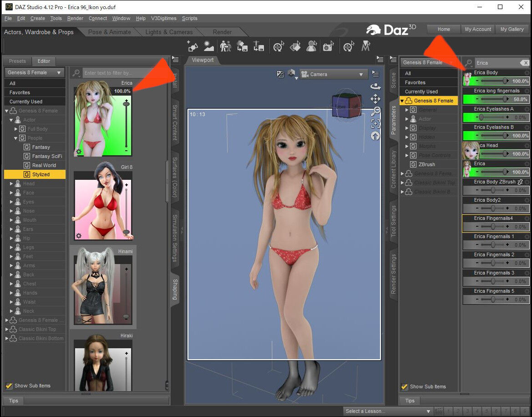
Task: Click the save scene subset toolbar icon
Action: [x=242, y=46]
